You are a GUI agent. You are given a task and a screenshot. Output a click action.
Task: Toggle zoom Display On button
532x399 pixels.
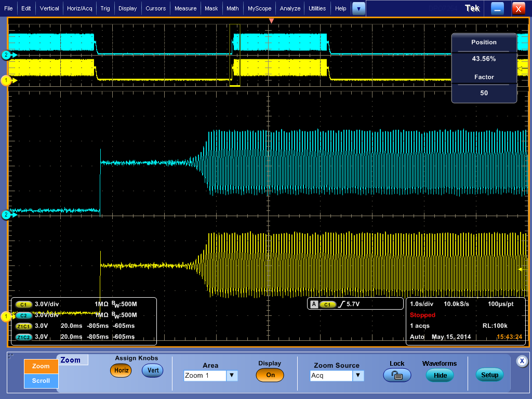pyautogui.click(x=270, y=375)
